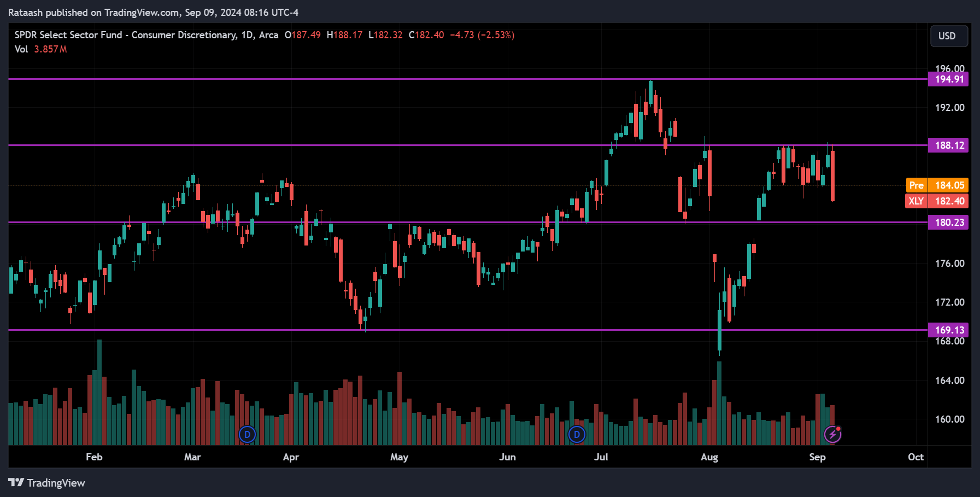
Task: Click the Aug label on time axis
Action: pyautogui.click(x=709, y=457)
